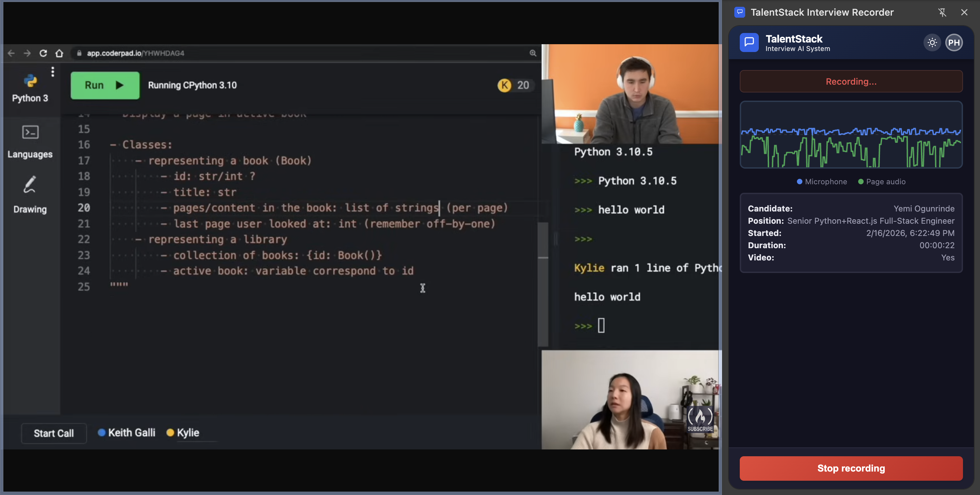Image resolution: width=980 pixels, height=495 pixels.
Task: Click the K participant avatar badge
Action: tap(504, 85)
